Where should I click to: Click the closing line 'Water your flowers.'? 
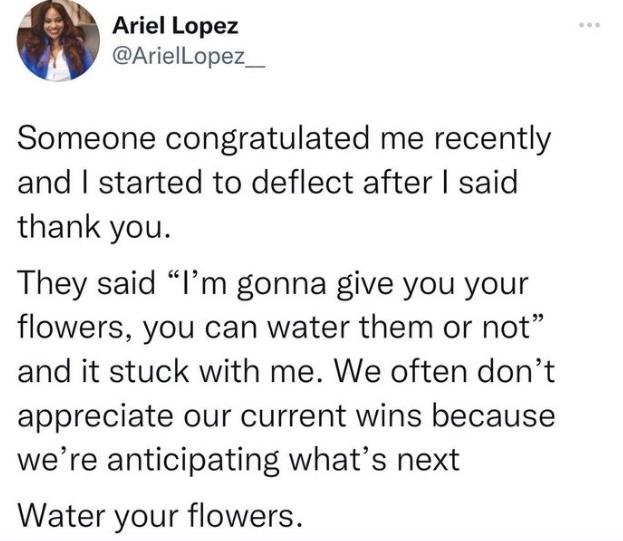pyautogui.click(x=160, y=517)
